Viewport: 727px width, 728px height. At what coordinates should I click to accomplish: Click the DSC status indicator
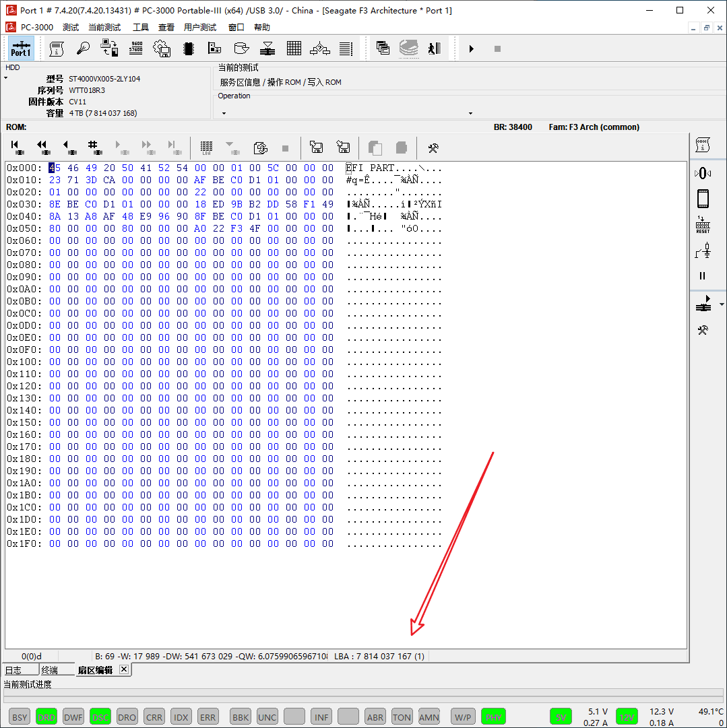(100, 717)
